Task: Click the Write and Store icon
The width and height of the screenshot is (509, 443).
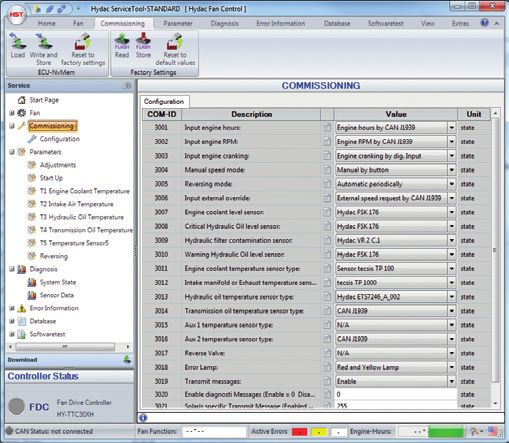Action: 43,41
